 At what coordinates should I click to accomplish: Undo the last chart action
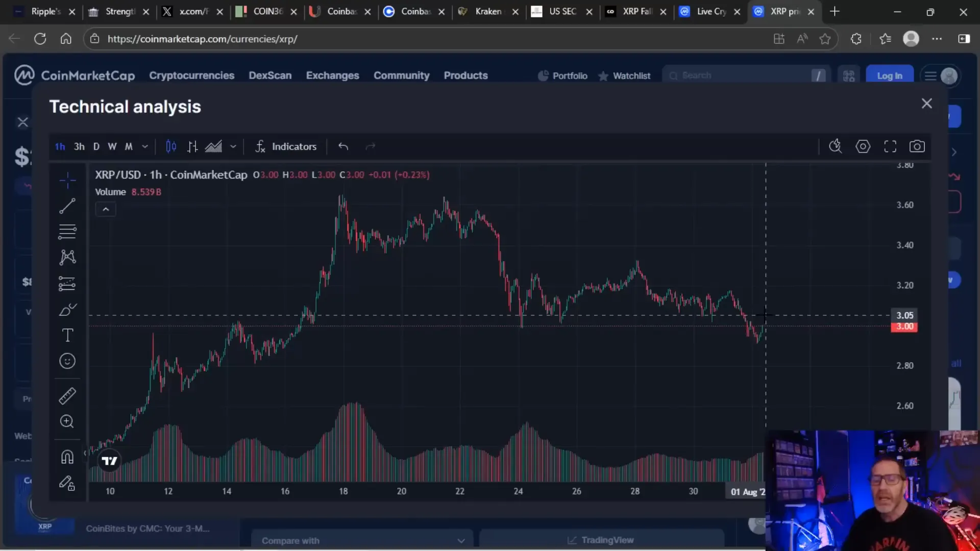343,147
